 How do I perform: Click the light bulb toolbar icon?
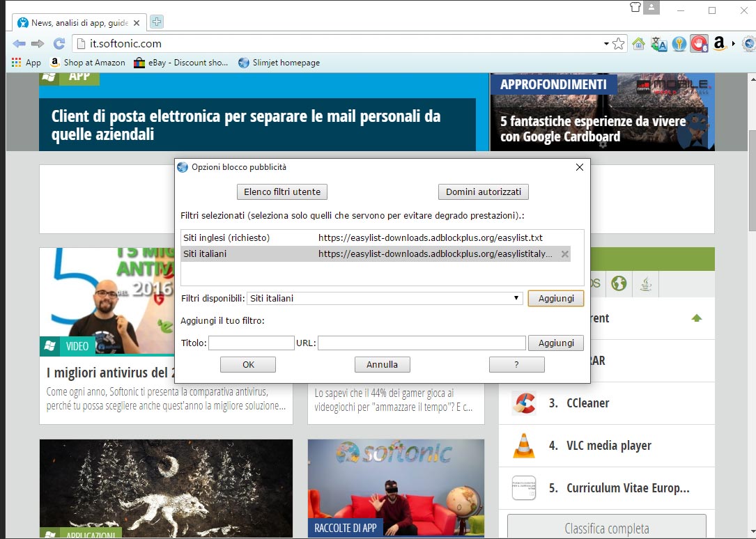point(679,44)
